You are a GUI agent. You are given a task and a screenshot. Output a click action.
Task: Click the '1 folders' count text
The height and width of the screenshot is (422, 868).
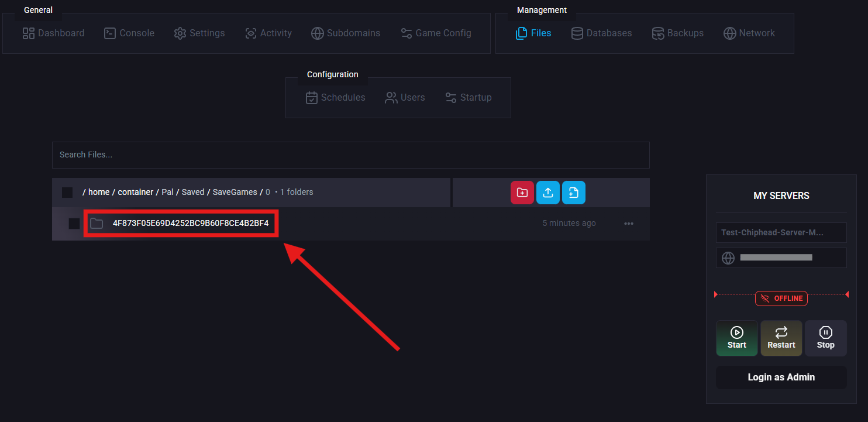coord(297,192)
